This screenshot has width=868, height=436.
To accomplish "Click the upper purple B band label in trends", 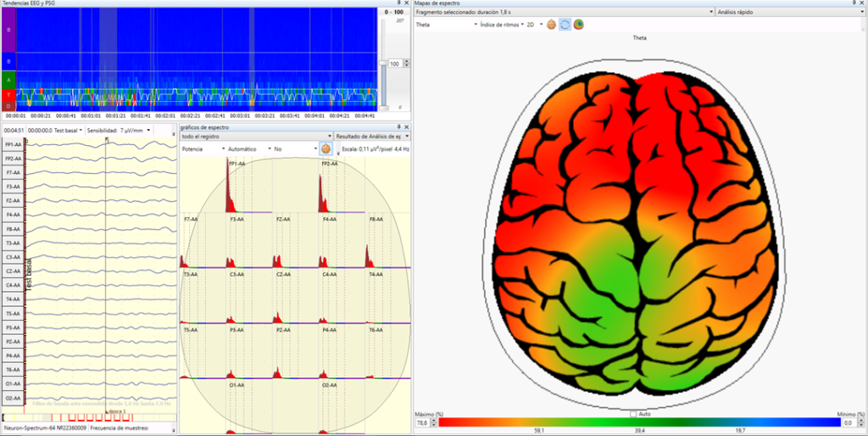I will (8, 30).
